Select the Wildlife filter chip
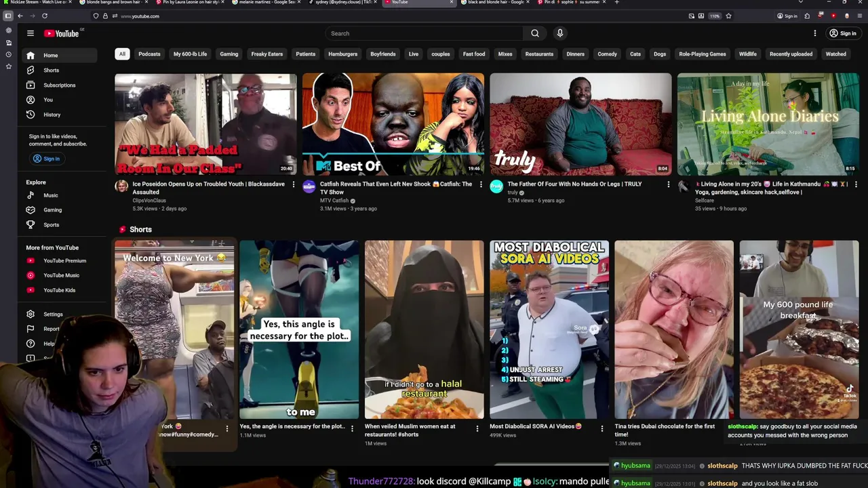The image size is (868, 488). click(x=748, y=54)
